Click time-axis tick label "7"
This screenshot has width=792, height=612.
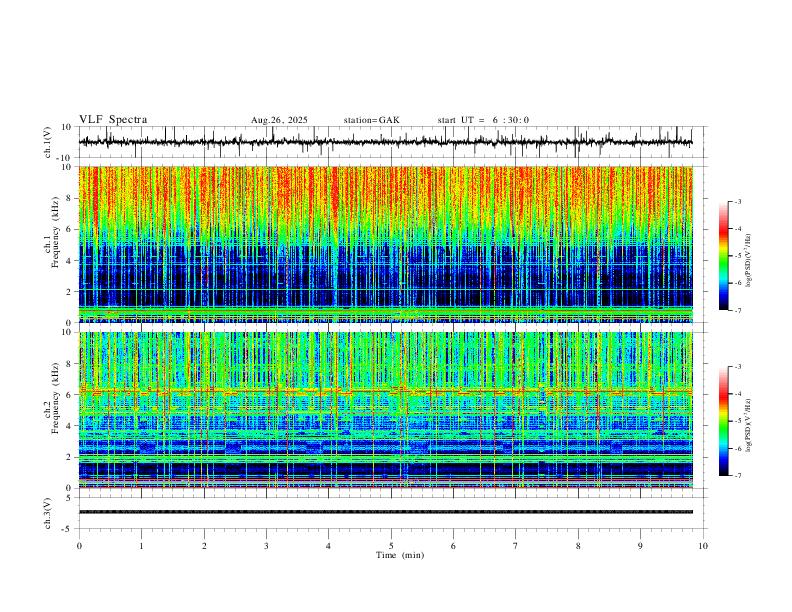[x=516, y=546]
